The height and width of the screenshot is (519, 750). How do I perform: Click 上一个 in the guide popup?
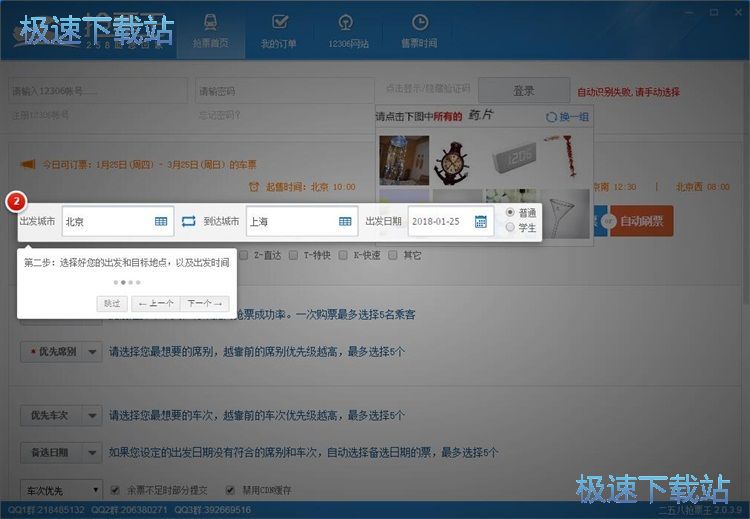click(x=156, y=304)
